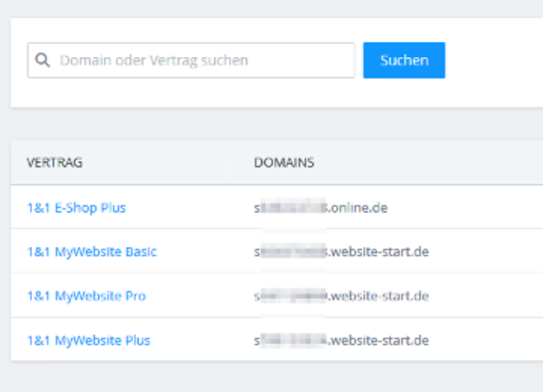Open the 1&1 MyWebsite Plus contract

[x=89, y=341]
